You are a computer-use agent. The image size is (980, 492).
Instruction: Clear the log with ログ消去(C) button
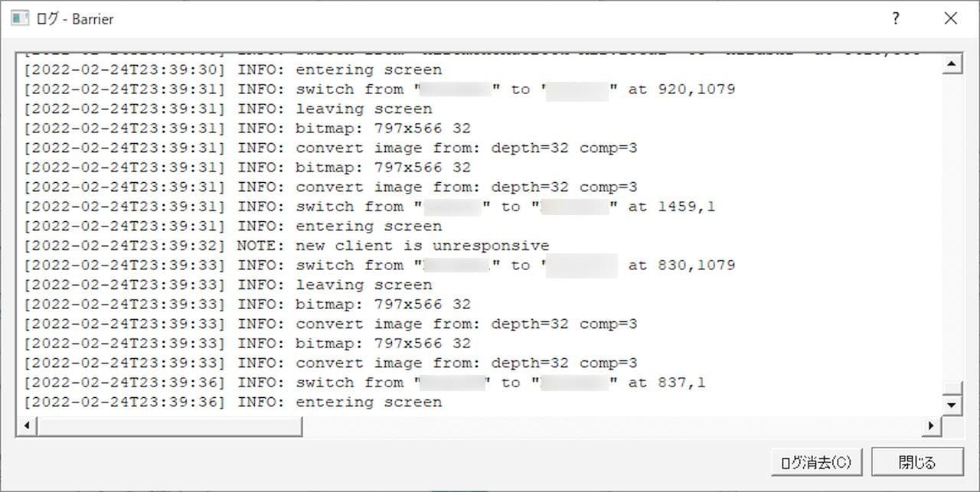pyautogui.click(x=817, y=462)
